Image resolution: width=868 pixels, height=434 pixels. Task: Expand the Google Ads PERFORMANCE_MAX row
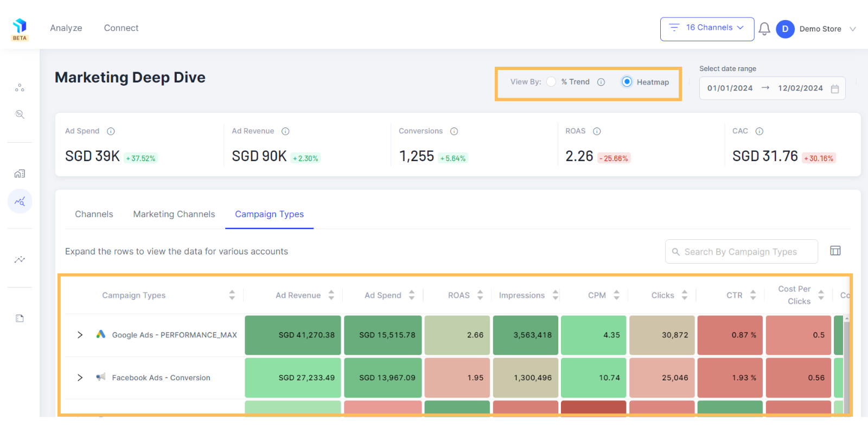(80, 335)
